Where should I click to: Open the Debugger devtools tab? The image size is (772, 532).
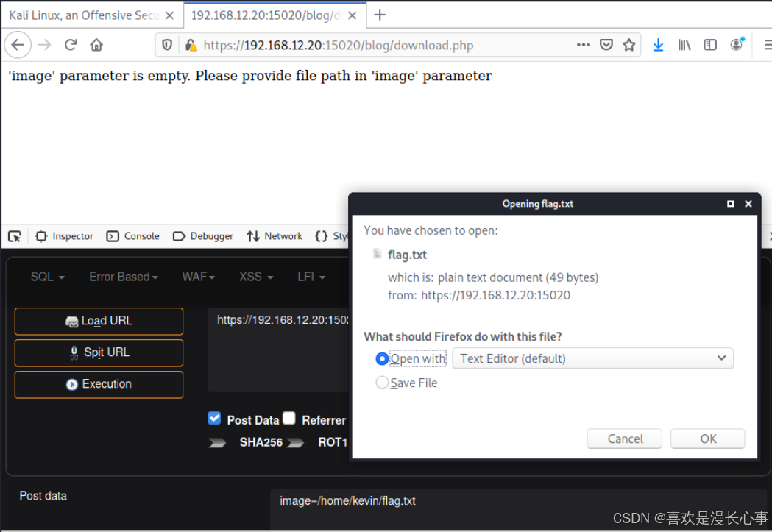tap(203, 236)
